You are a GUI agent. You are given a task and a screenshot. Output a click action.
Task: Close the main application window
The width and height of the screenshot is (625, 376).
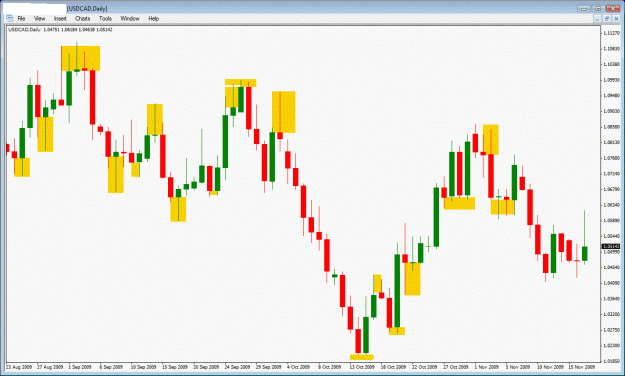[613, 8]
